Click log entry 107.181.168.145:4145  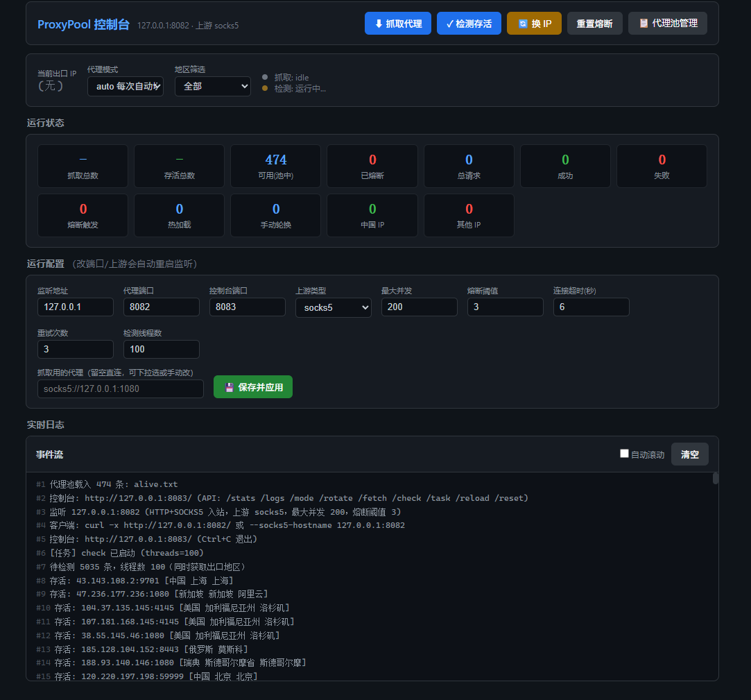point(165,622)
